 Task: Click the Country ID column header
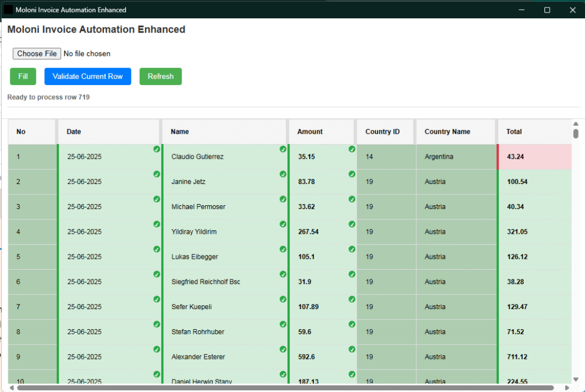(385, 131)
